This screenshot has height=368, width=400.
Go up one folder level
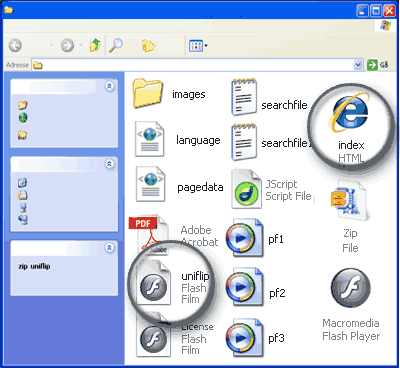[95, 45]
